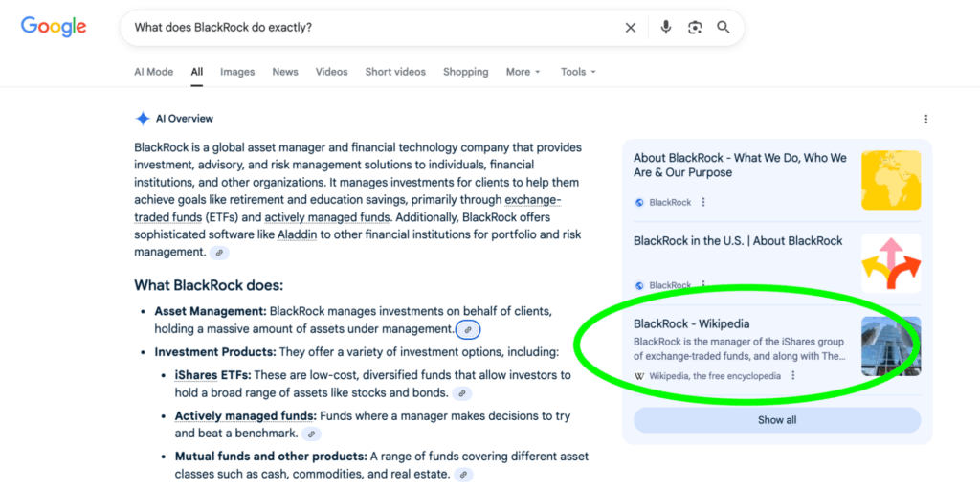980x490 pixels.
Task: Start voice search with microphone icon
Action: coord(666,28)
